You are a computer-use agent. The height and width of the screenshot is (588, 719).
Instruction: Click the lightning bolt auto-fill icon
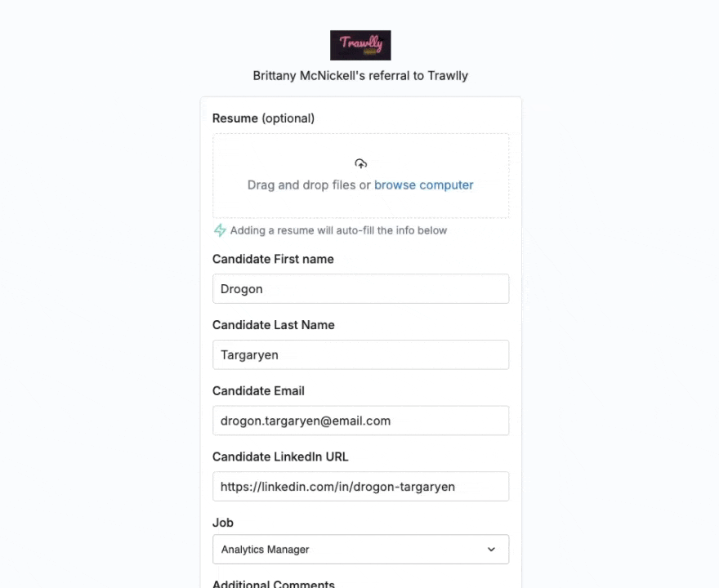220,230
